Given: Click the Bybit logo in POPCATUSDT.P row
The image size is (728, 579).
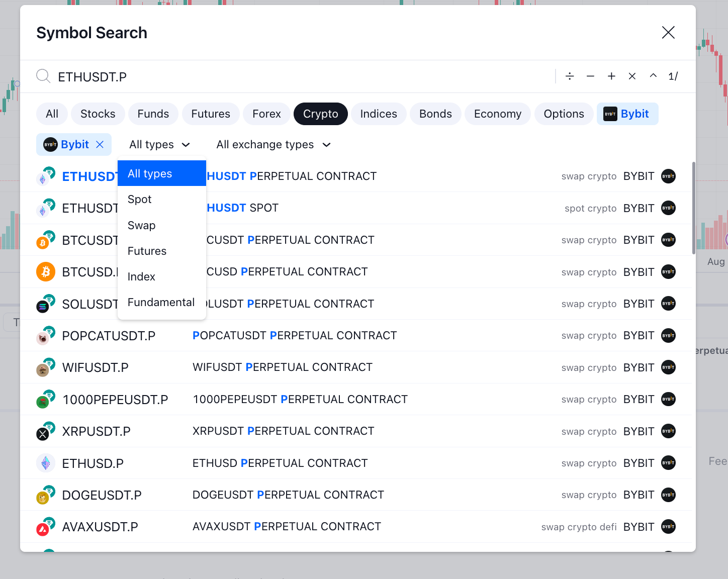Looking at the screenshot, I should [x=668, y=336].
